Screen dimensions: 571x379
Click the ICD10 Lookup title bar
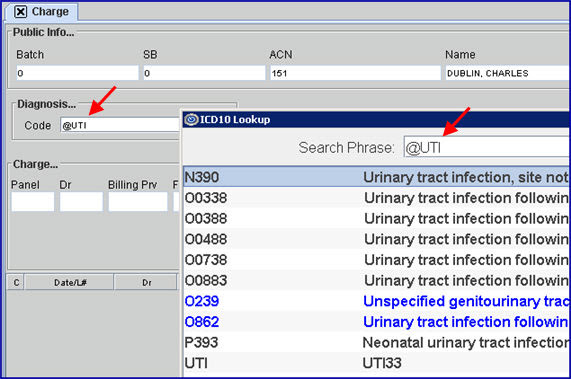(x=377, y=119)
